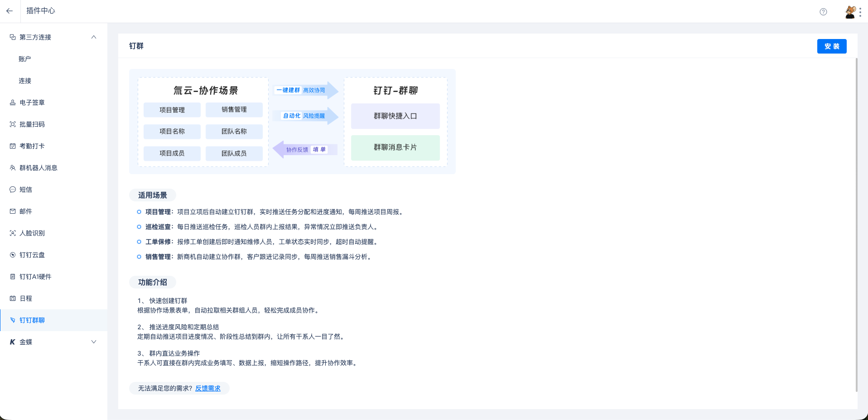This screenshot has height=420, width=868.
Task: Click the 氚云-协作场景 diagram heading
Action: tap(206, 91)
